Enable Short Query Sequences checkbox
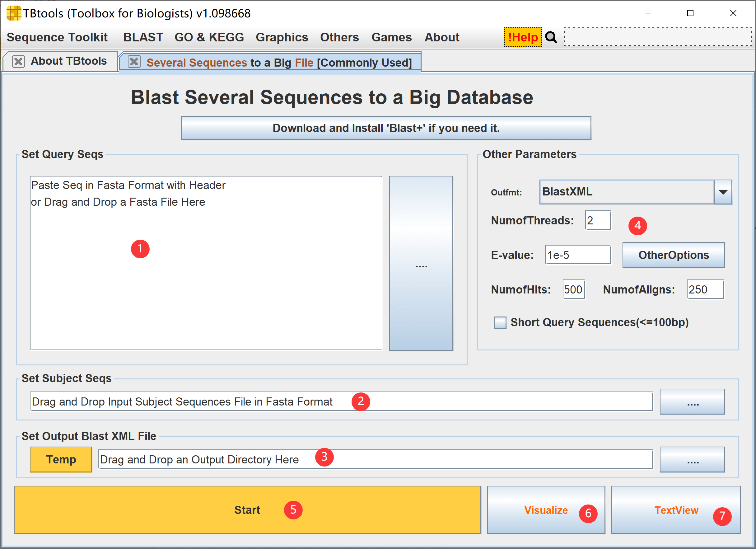This screenshot has height=549, width=756. coord(500,322)
